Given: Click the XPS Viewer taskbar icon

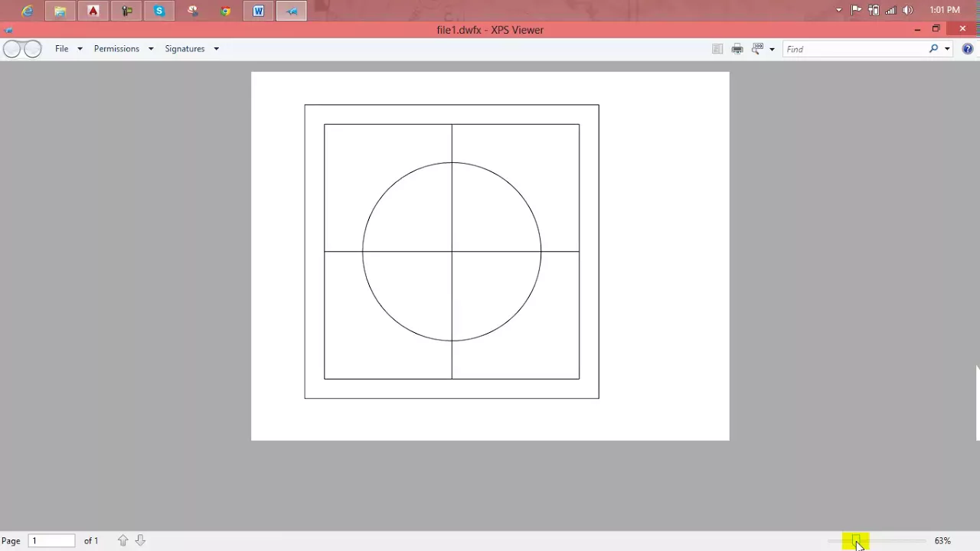Looking at the screenshot, I should click(292, 11).
